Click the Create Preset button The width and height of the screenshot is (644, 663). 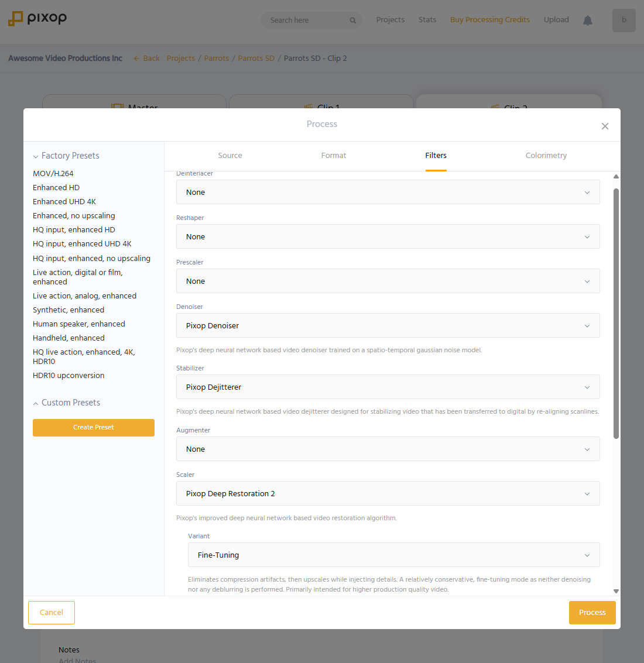(x=94, y=428)
